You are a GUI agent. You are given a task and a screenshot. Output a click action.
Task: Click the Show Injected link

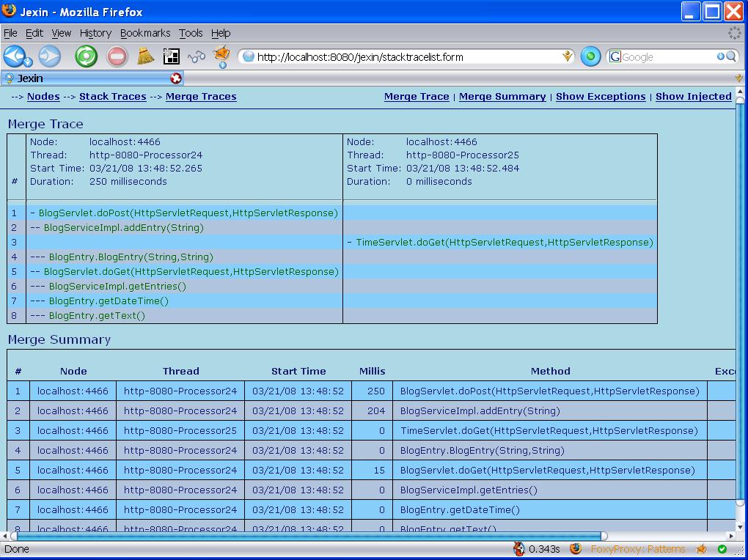[694, 96]
